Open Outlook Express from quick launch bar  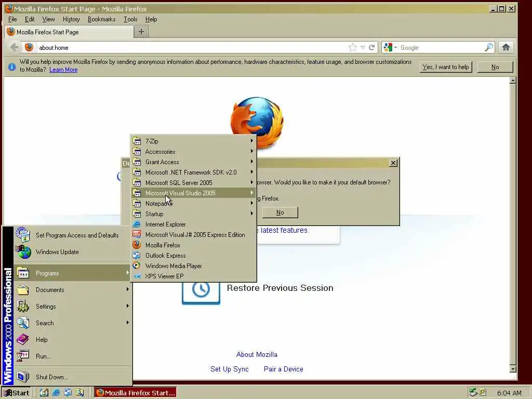(x=68, y=393)
